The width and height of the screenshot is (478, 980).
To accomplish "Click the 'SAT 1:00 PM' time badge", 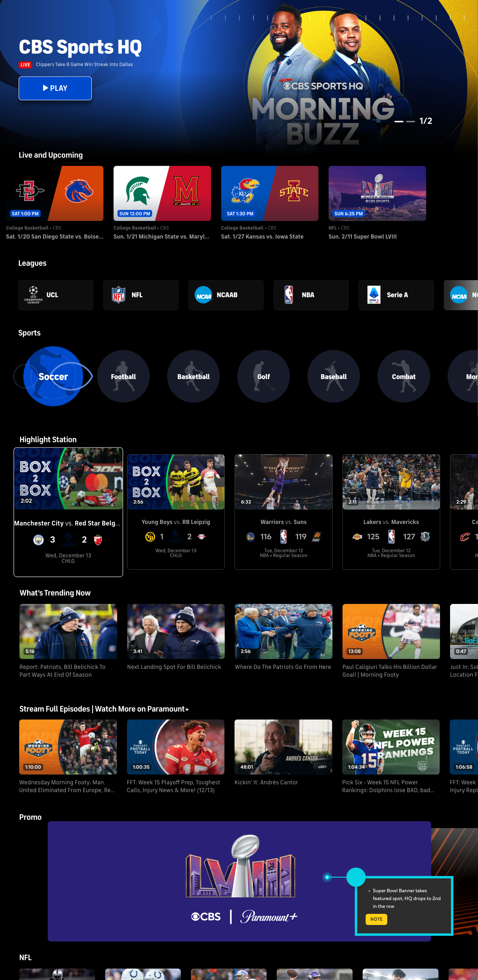I will pyautogui.click(x=25, y=213).
